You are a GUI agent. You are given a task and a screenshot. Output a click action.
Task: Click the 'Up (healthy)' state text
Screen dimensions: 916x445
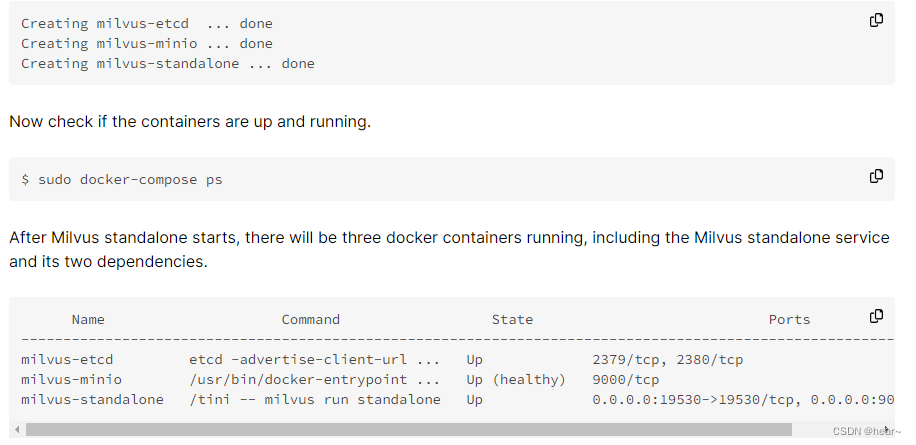pyautogui.click(x=516, y=380)
